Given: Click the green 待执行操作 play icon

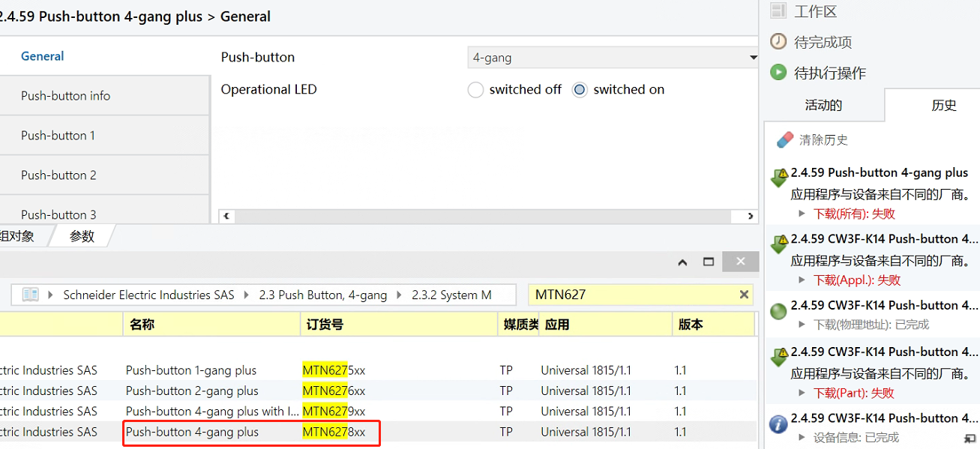Looking at the screenshot, I should coord(779,73).
